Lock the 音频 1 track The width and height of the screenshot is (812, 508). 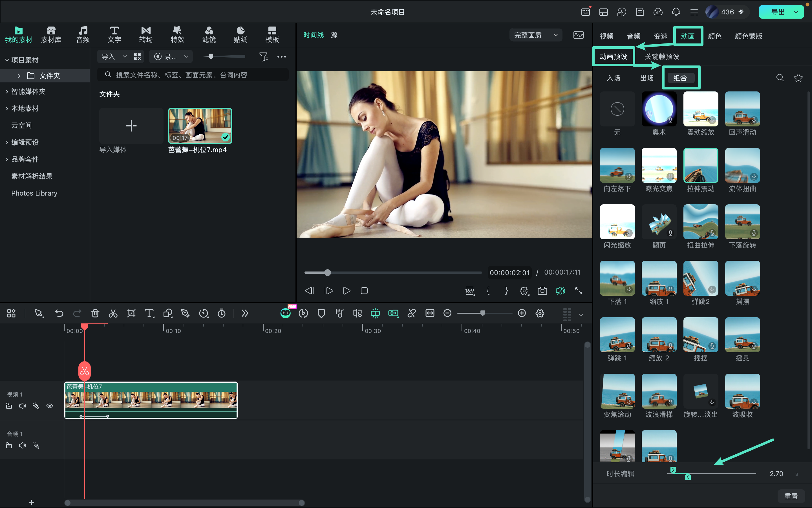click(9, 446)
